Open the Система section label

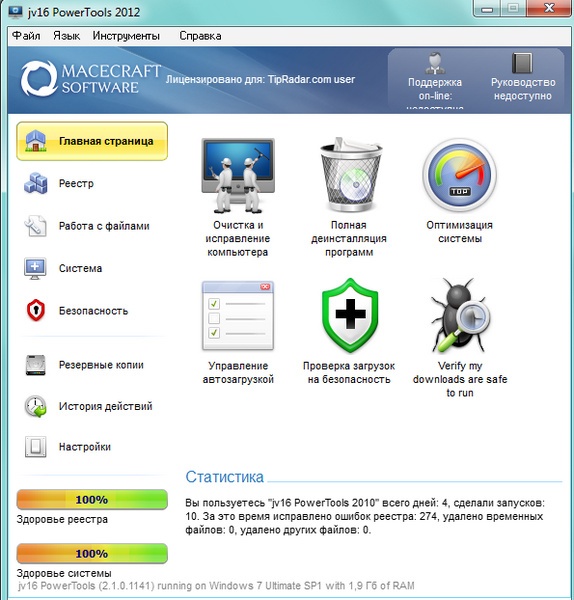80,268
